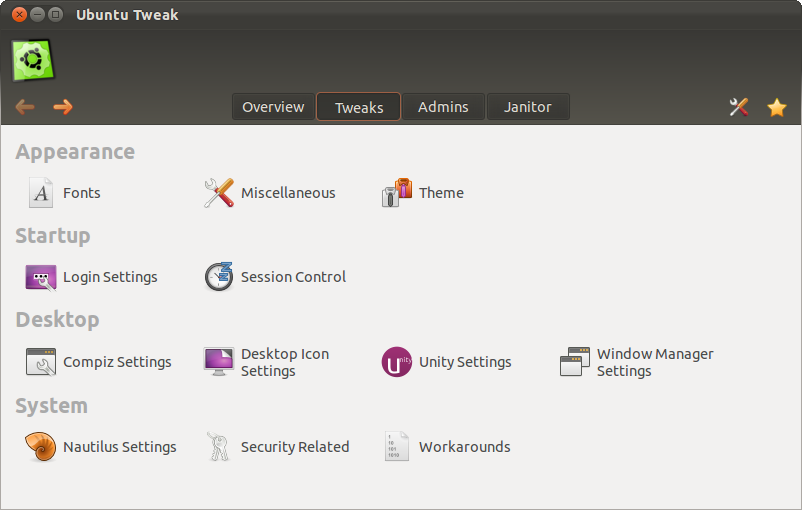
Task: Open the Theme label
Action: (x=441, y=193)
